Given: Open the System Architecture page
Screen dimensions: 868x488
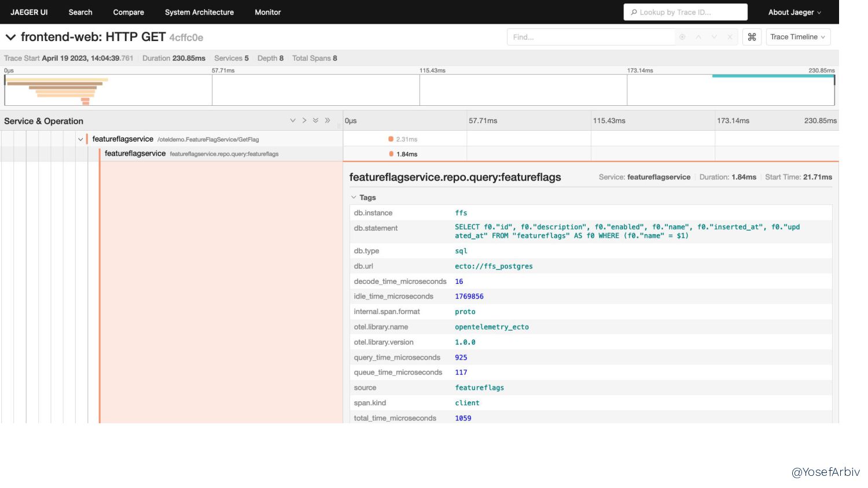Looking at the screenshot, I should tap(199, 12).
